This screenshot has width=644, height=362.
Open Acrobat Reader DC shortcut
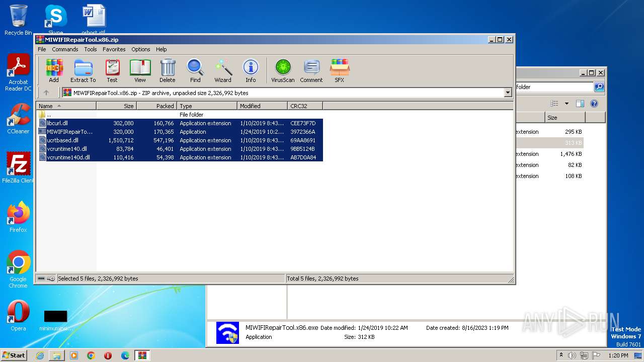tap(18, 72)
